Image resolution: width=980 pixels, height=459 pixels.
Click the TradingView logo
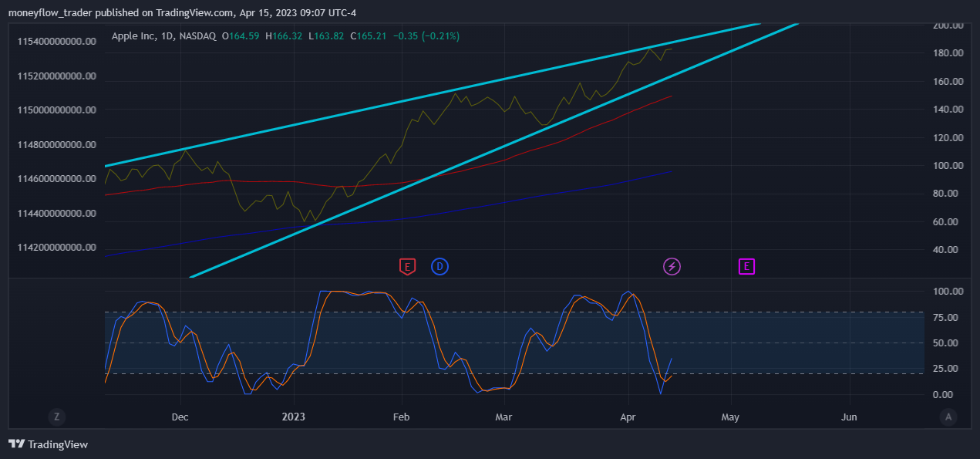pos(48,444)
